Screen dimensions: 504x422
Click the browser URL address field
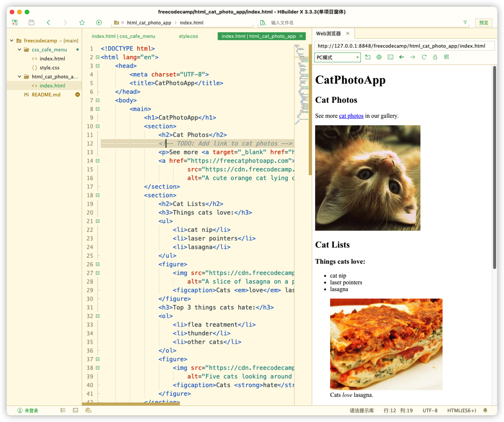point(404,46)
